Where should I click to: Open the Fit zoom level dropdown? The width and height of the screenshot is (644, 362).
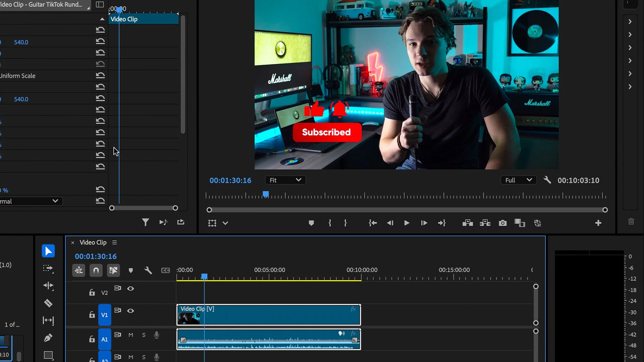coord(285,180)
